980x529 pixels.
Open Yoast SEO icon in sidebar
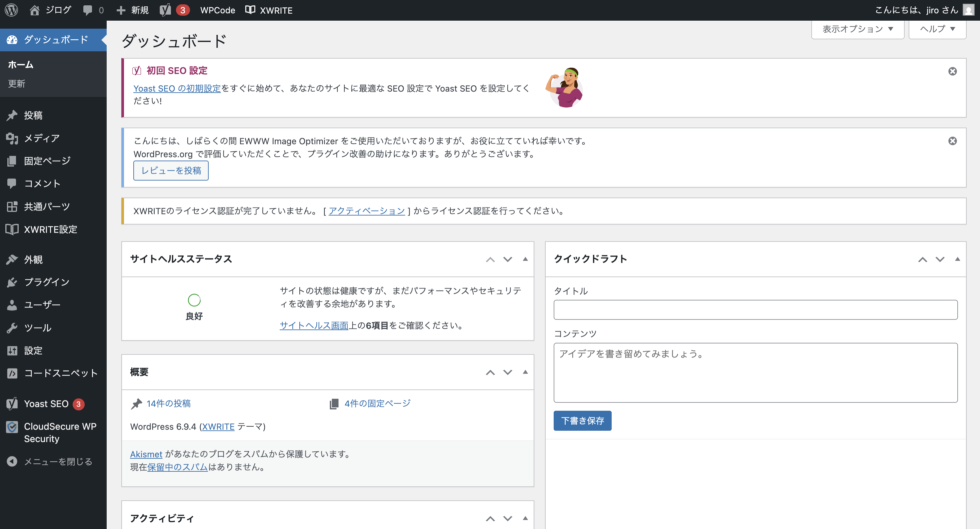point(12,403)
